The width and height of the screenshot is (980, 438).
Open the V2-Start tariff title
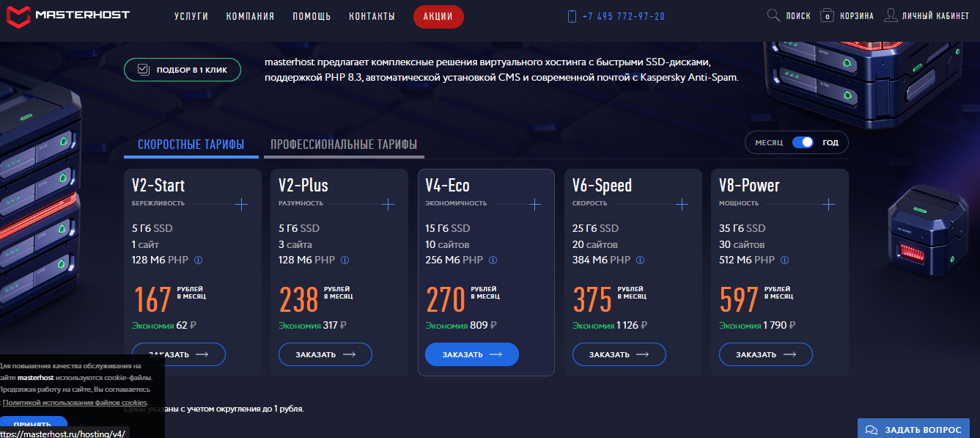158,185
